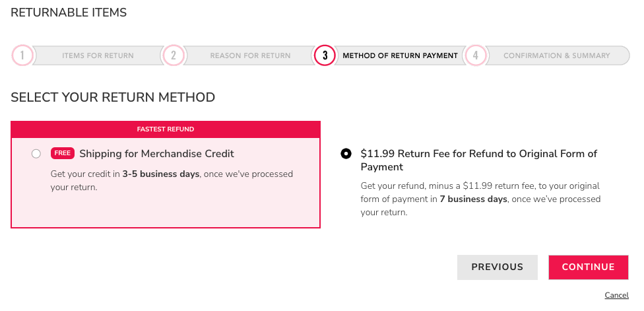Click the red FREE badge
The width and height of the screenshot is (644, 311).
pyautogui.click(x=63, y=153)
